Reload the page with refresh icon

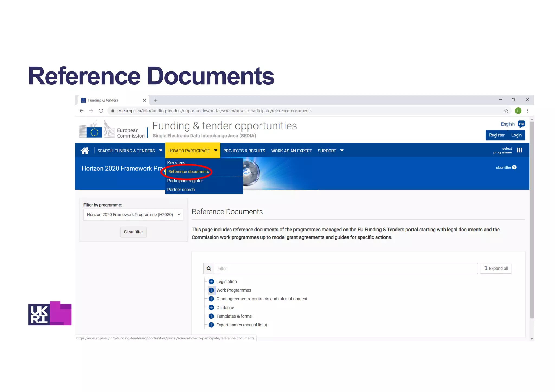click(101, 111)
